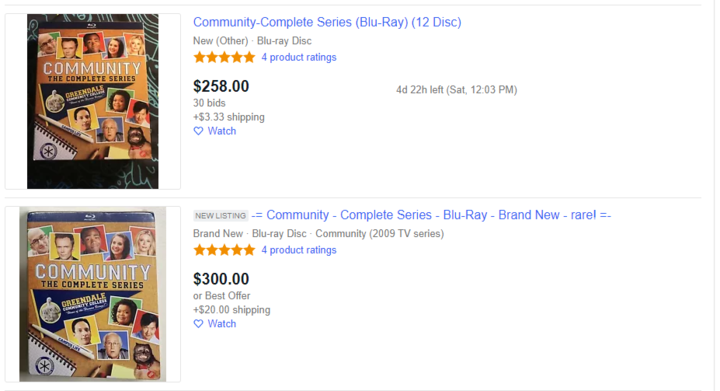Open the Community-Complete Series (Blu-Ray) (12 Disc) title

point(327,22)
